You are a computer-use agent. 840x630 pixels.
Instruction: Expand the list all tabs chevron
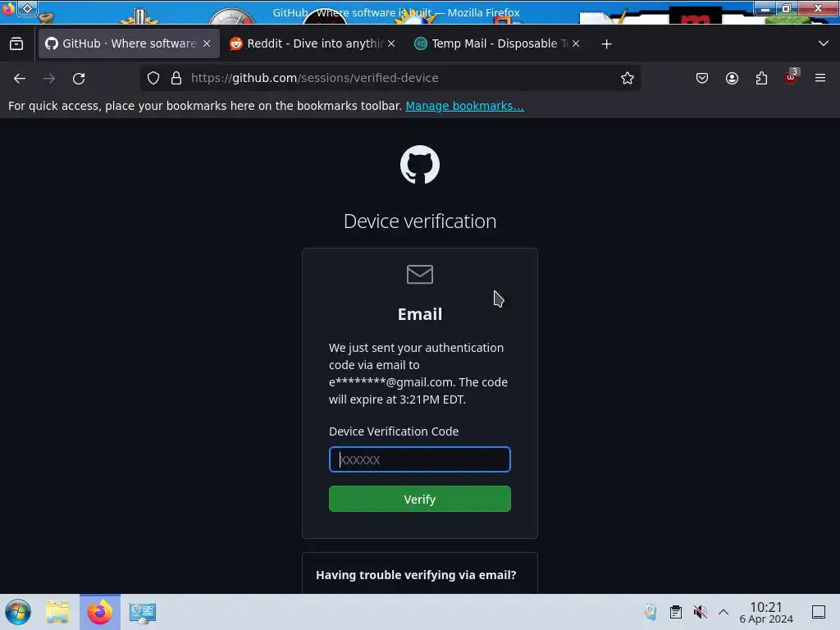click(x=824, y=44)
